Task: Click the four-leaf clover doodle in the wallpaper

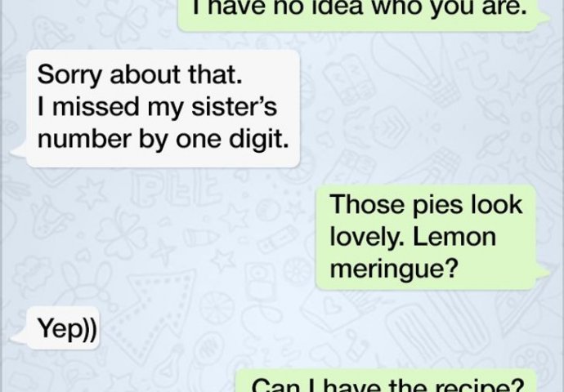Action: (123, 233)
